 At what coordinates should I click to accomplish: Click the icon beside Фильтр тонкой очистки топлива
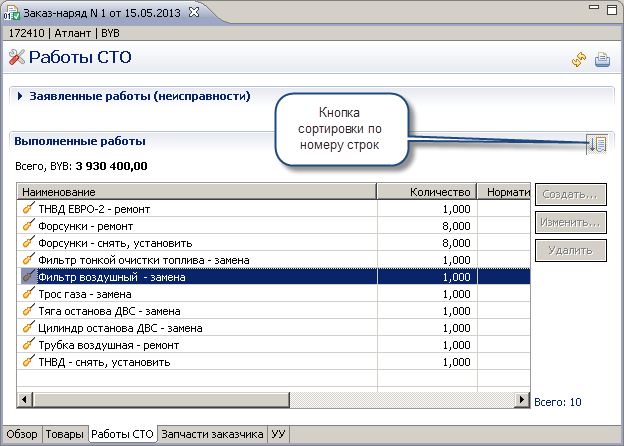28,260
